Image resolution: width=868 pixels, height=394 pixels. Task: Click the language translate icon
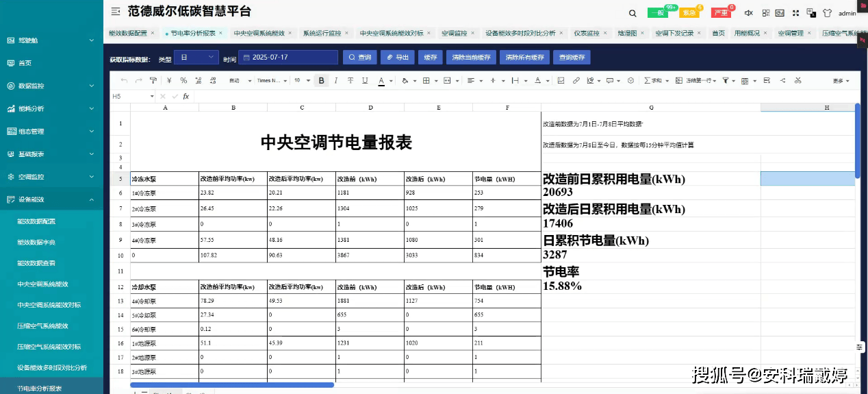[x=811, y=13]
